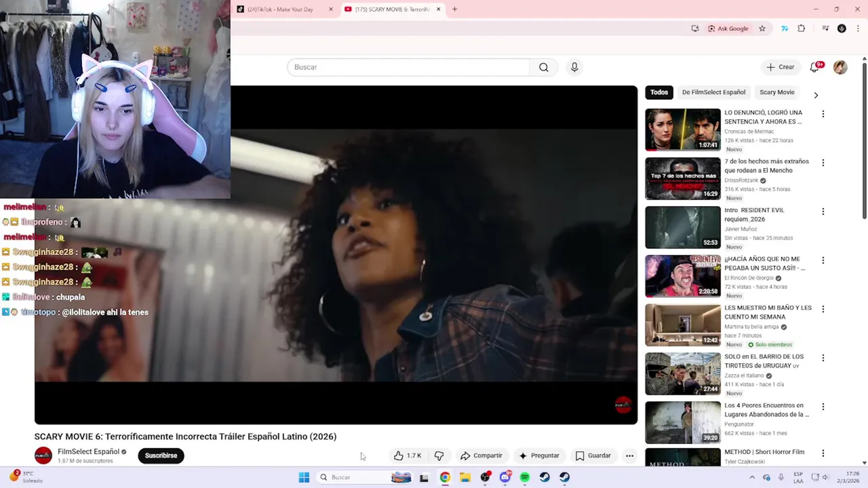Open options for HACÍA AÑOS video
This screenshot has height=488, width=868.
coord(823,260)
